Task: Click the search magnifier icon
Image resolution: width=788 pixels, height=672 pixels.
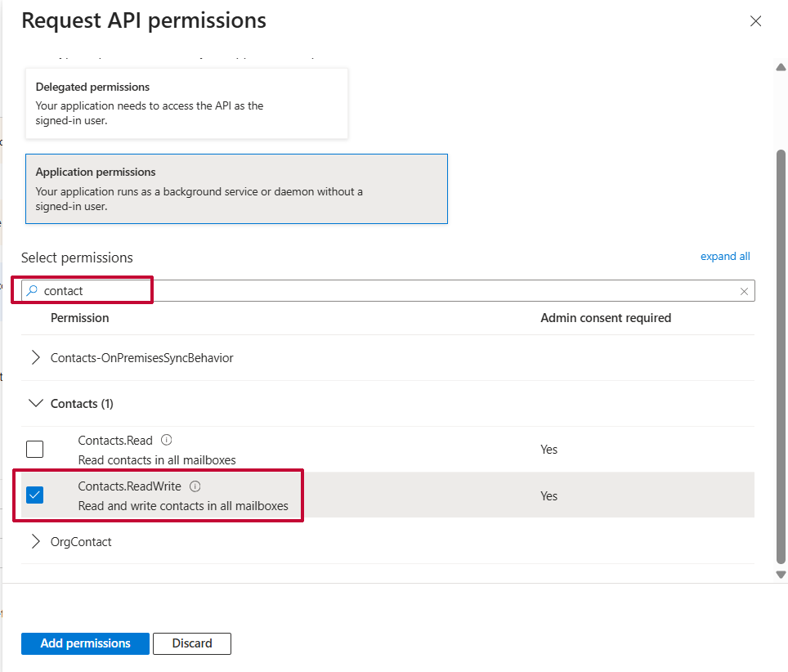Action: click(32, 290)
